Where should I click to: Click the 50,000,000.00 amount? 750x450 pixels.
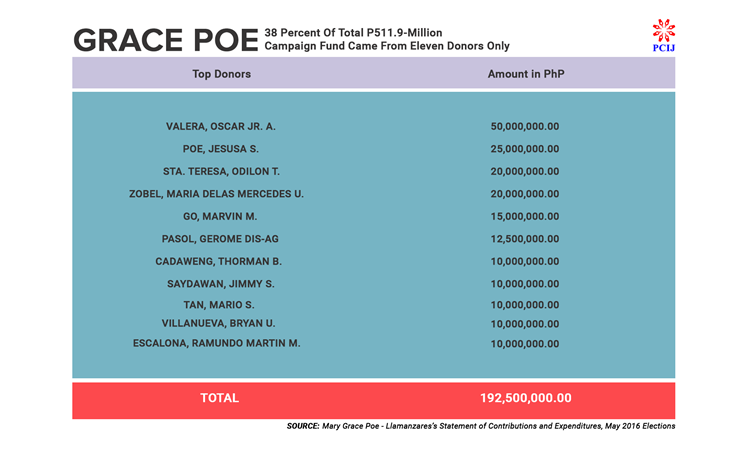click(525, 127)
